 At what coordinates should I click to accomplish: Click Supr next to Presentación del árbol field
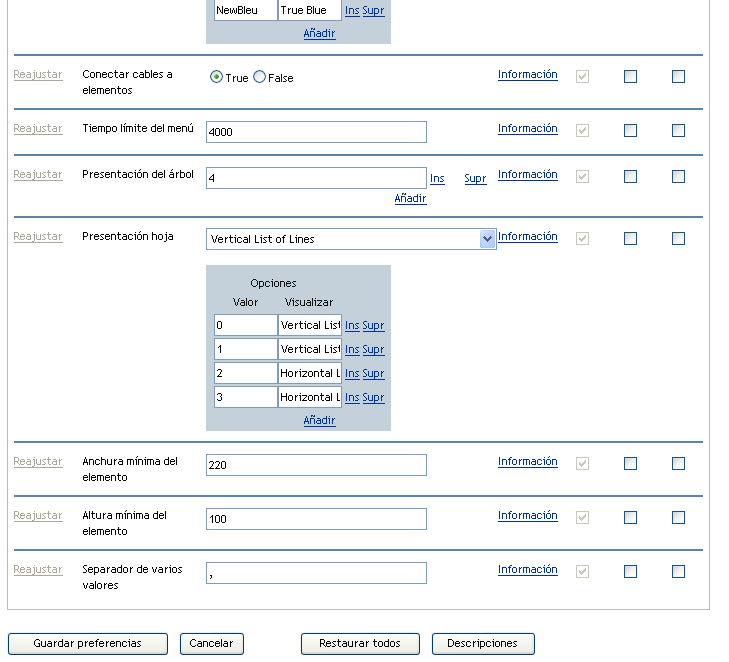475,179
